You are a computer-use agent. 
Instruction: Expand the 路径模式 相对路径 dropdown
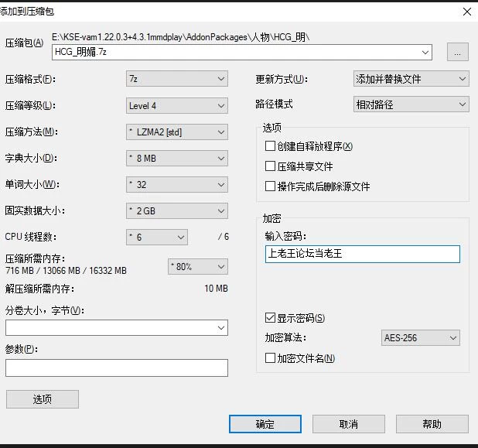click(x=411, y=104)
